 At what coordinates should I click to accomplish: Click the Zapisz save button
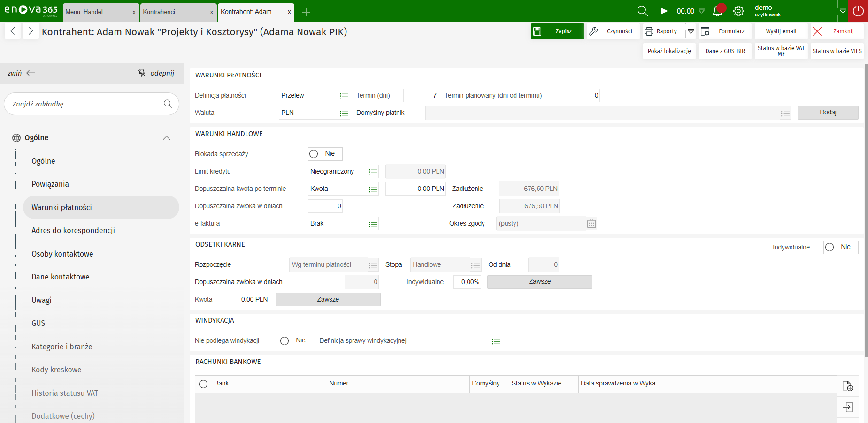[557, 31]
